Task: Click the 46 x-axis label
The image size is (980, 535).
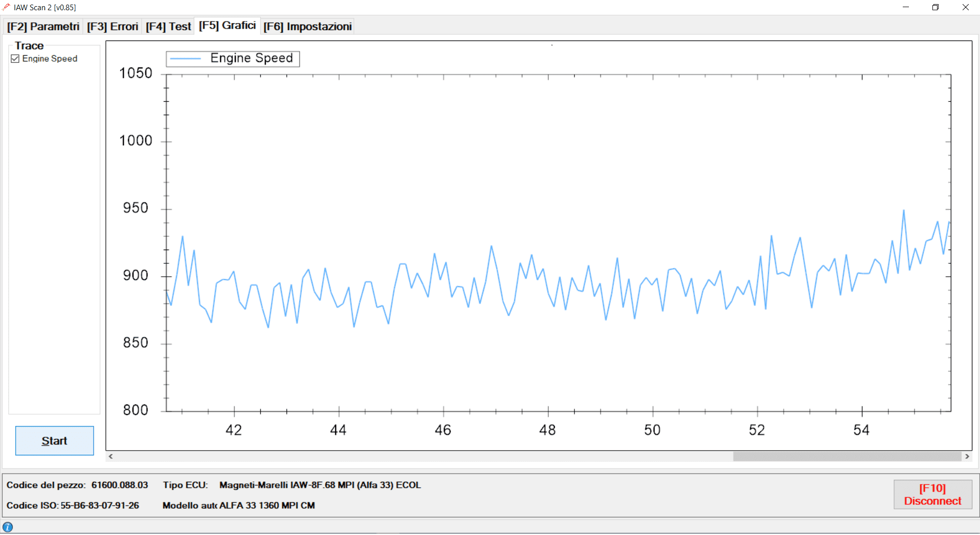Action: 443,430
